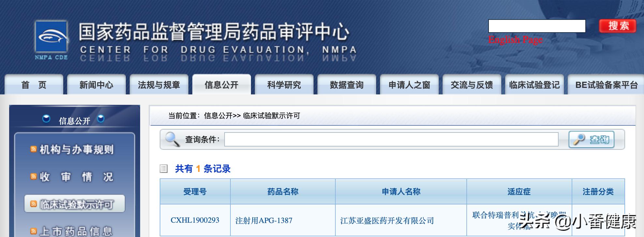644x237 pixels.
Task: Click the list icon beside 共有 1 条记录
Action: [x=164, y=169]
